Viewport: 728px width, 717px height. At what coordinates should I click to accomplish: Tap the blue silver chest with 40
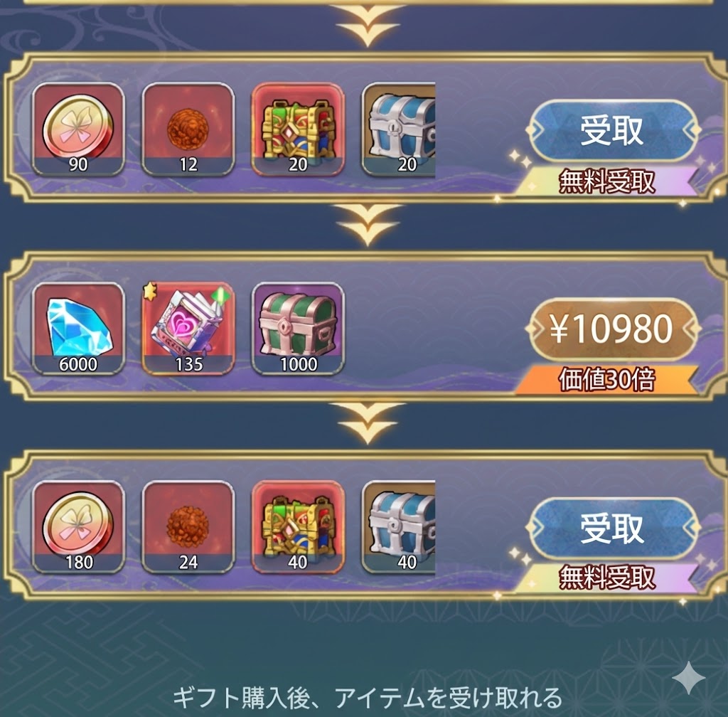398,527
